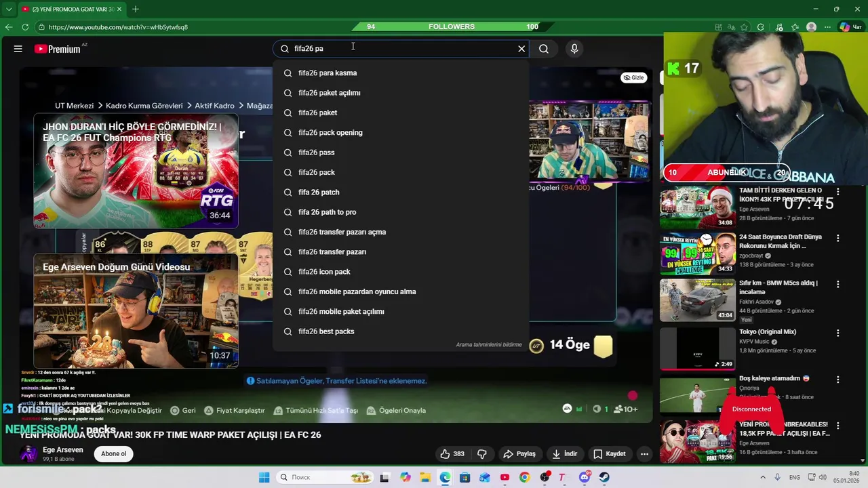868x488 pixels.
Task: Choose 'fifa26 mobile pazardan oyuncu alma'
Action: (401, 291)
